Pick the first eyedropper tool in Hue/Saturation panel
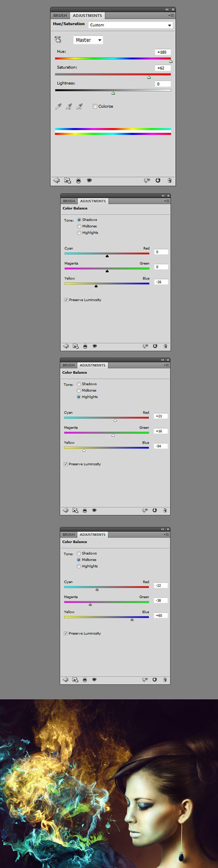Screen dimensions: 218x868 pos(59,106)
